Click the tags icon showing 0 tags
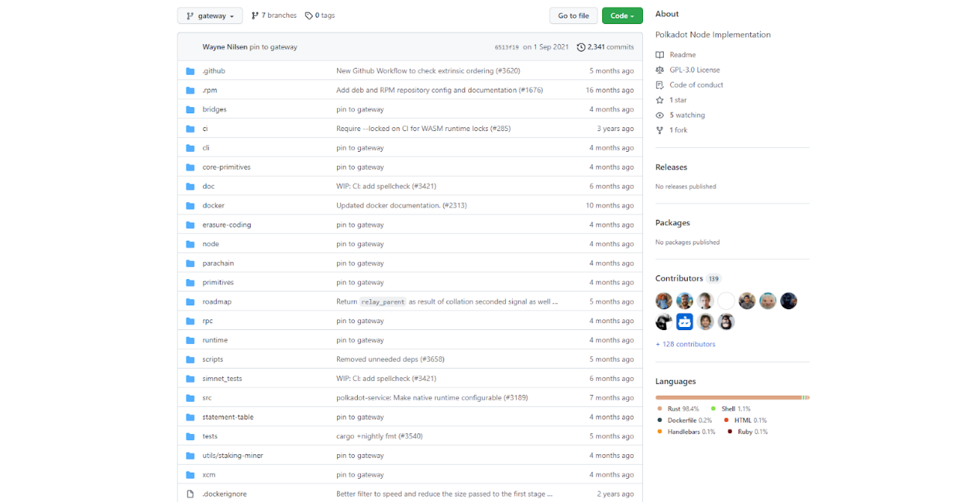The image size is (980, 502). pos(309,15)
